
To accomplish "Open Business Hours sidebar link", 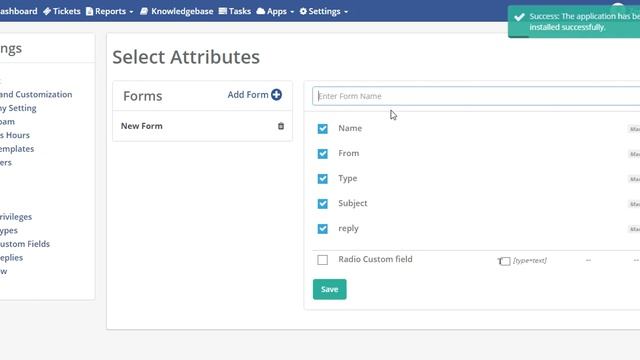I will 15,135.
